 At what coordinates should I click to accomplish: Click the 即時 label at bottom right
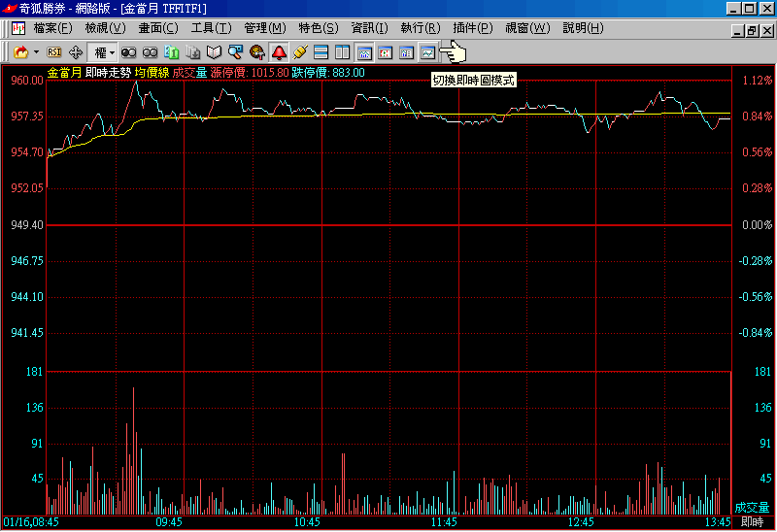[x=752, y=522]
